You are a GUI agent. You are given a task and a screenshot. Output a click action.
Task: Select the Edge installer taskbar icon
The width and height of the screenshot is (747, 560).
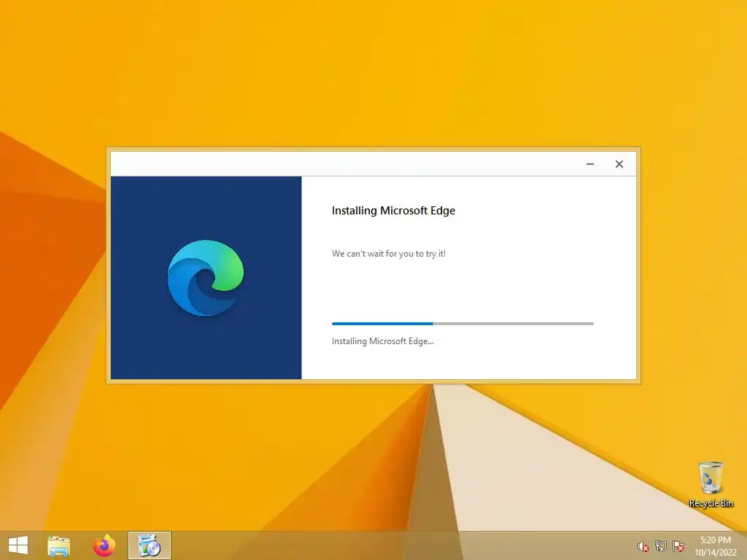(149, 545)
